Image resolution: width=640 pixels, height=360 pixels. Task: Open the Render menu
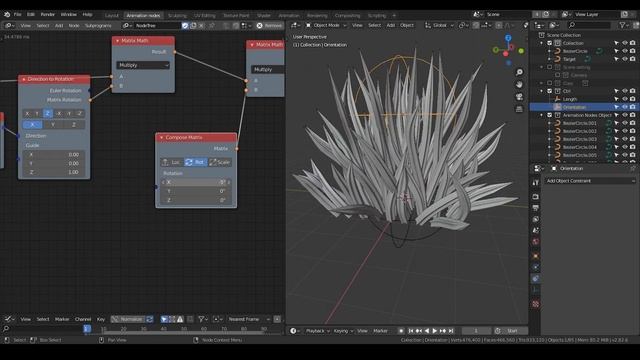pyautogui.click(x=47, y=14)
